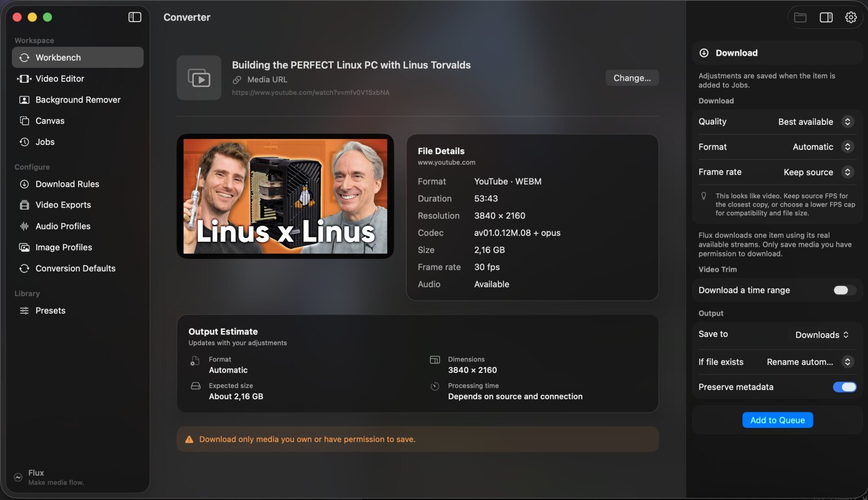
Task: Open Video Exports in Configure
Action: click(x=78, y=205)
